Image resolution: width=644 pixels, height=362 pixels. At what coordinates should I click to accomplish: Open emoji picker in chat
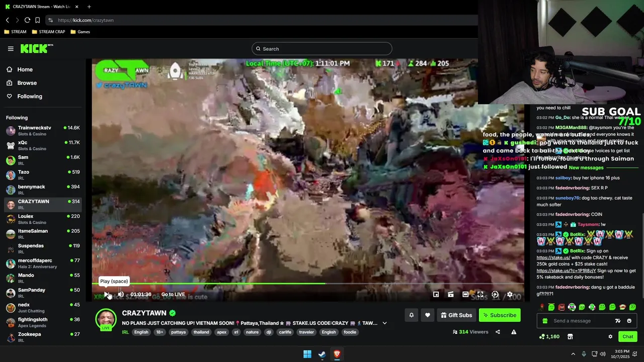(629, 321)
